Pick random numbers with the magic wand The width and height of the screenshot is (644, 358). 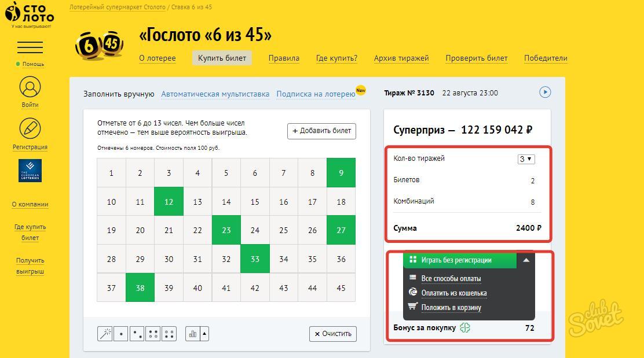[105, 334]
